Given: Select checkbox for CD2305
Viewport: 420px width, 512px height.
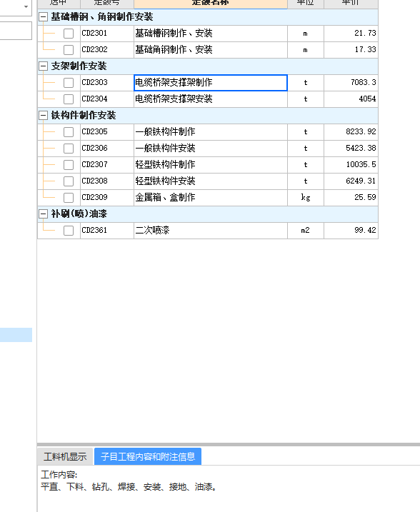Looking at the screenshot, I should click(x=69, y=132).
